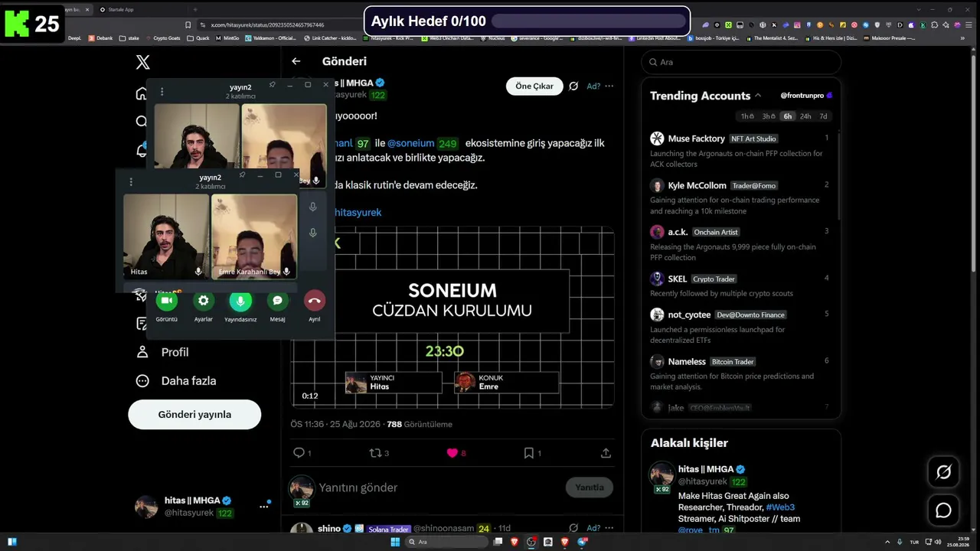
Task: Select the 24h trending timeframe
Action: tap(805, 116)
